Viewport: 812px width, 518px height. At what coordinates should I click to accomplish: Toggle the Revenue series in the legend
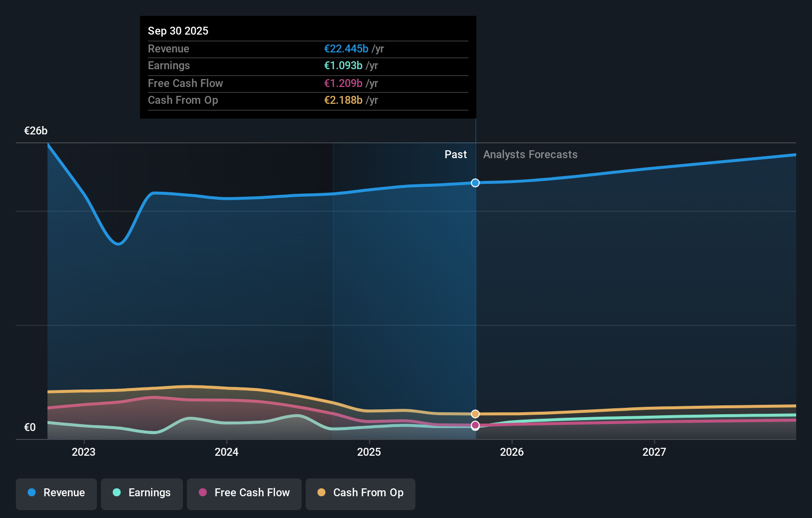pos(56,493)
